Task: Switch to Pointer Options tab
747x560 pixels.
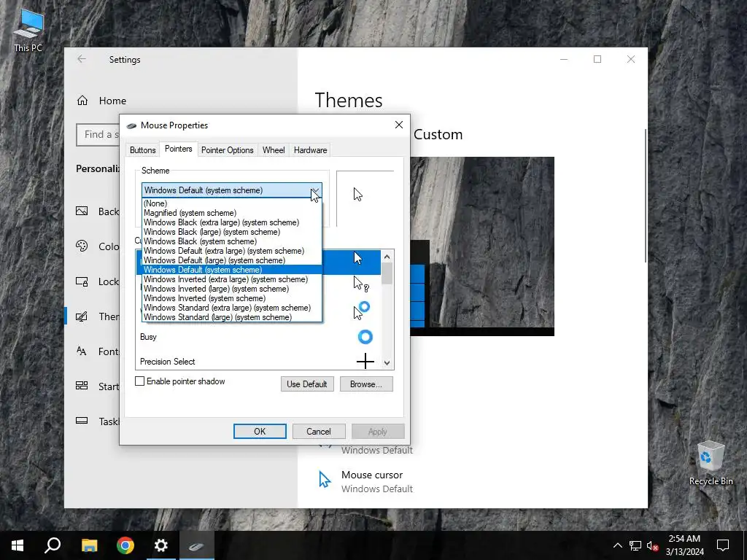Action: [x=228, y=150]
